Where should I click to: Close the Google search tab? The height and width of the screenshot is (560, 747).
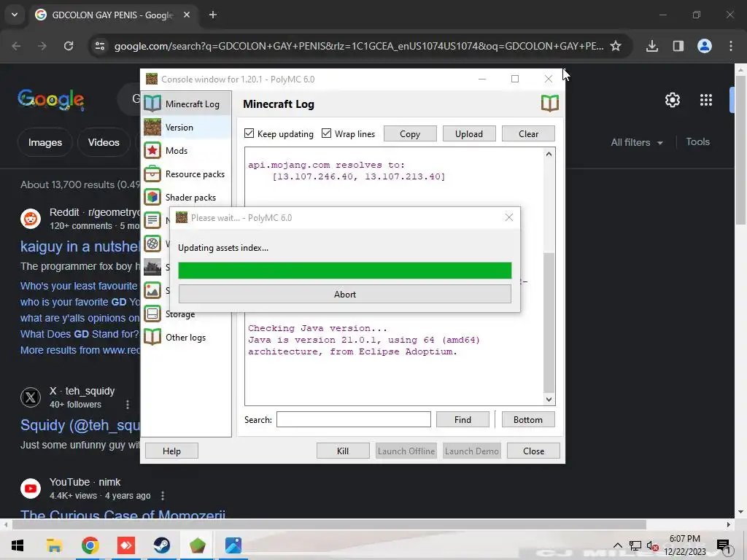coord(187,15)
